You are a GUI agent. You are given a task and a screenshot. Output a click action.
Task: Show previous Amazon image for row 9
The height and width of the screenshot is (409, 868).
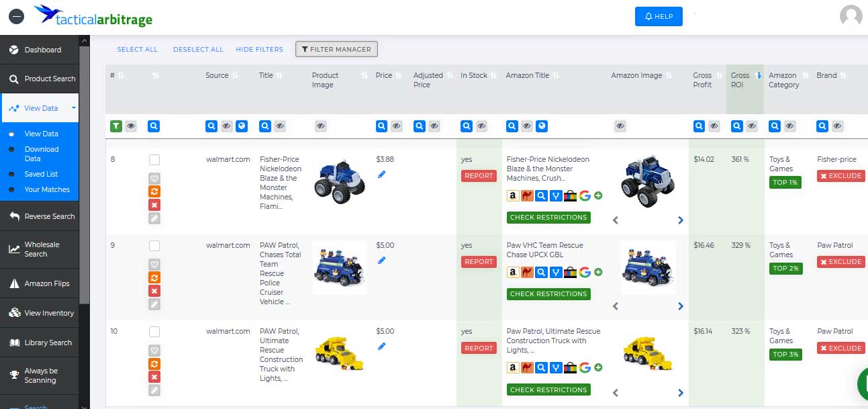616,306
